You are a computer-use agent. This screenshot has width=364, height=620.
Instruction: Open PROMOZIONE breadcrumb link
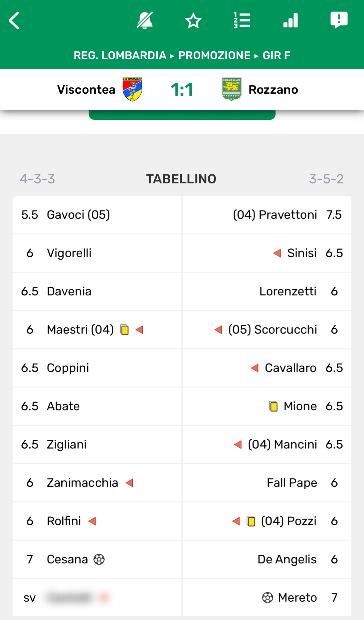[x=214, y=56]
